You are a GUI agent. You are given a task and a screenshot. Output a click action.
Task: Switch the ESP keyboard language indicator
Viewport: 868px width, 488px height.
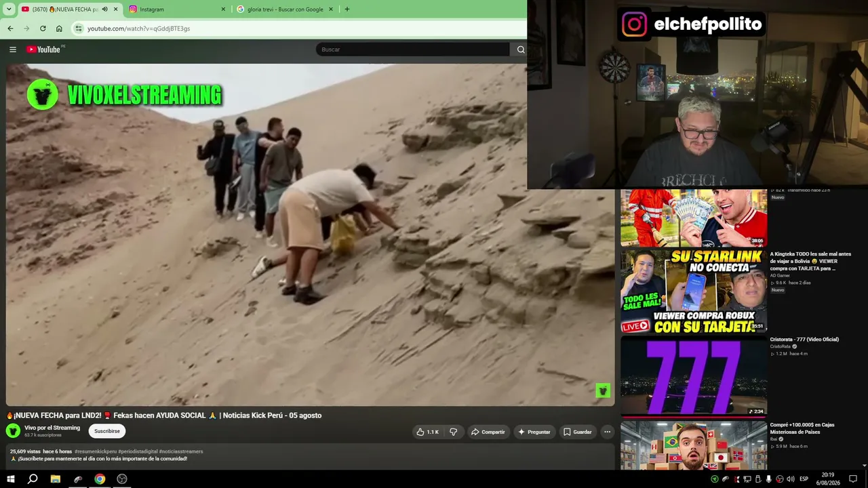coord(804,479)
